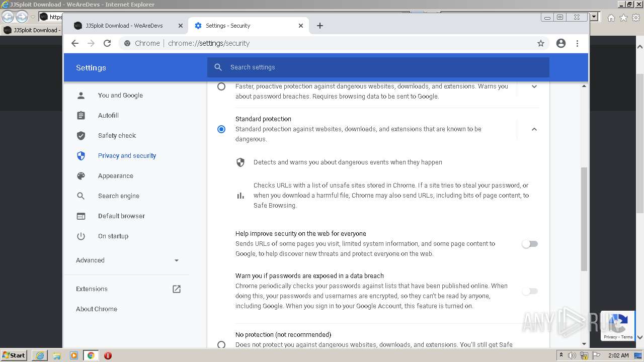The image size is (644, 362).
Task: Click the settings page vertical scrollbar
Action: (584, 219)
